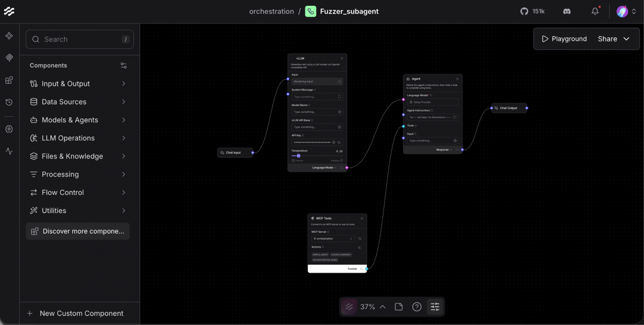Image resolution: width=644 pixels, height=325 pixels.
Task: Run the MCP Tools node with its play icon
Action: (362, 218)
